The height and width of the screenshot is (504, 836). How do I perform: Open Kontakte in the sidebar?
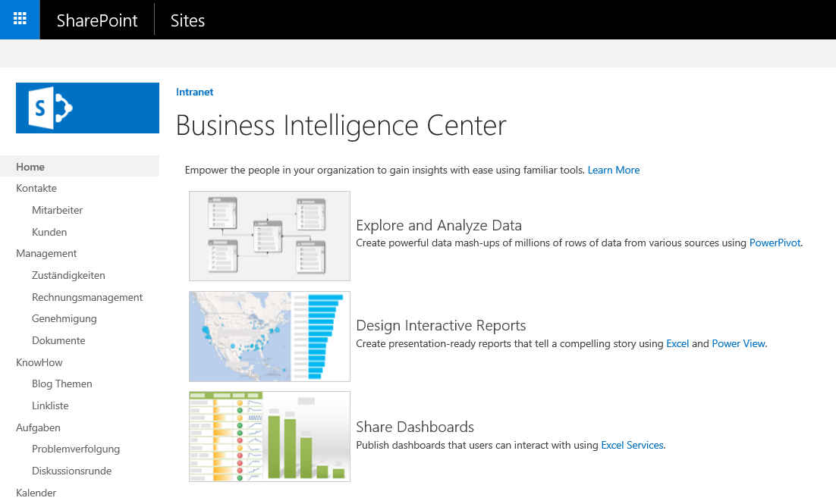[36, 188]
